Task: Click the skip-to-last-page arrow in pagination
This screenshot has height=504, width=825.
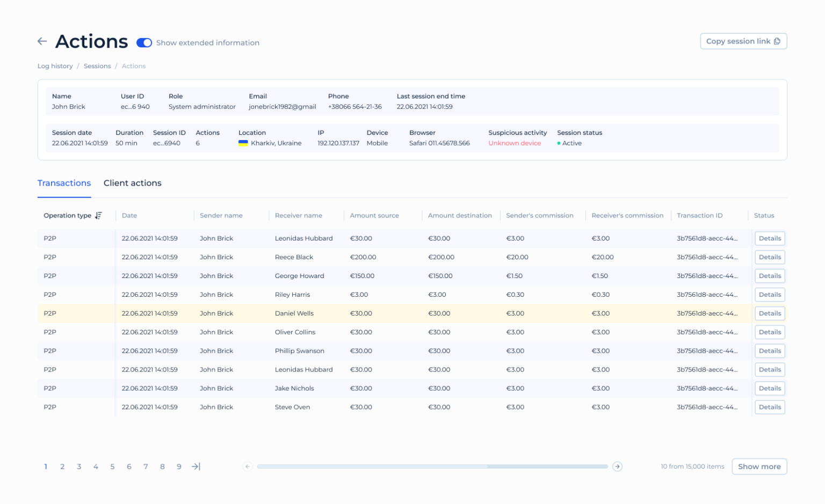Action: coord(196,466)
